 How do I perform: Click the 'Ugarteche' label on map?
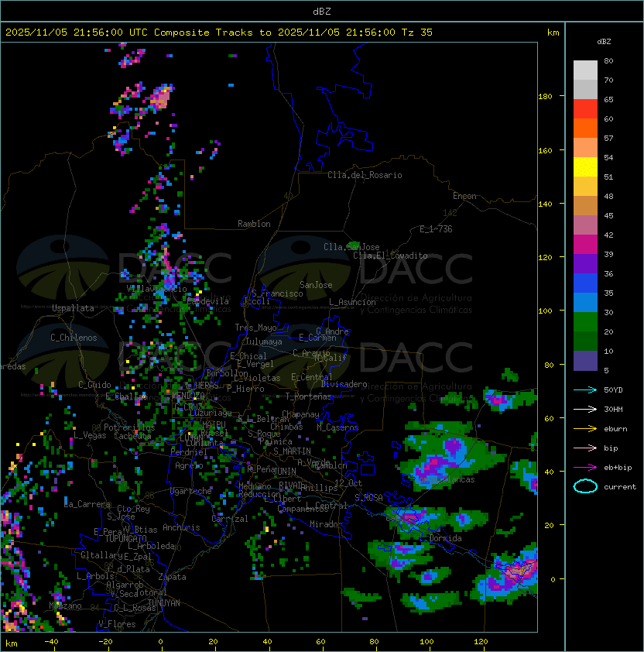click(x=191, y=491)
